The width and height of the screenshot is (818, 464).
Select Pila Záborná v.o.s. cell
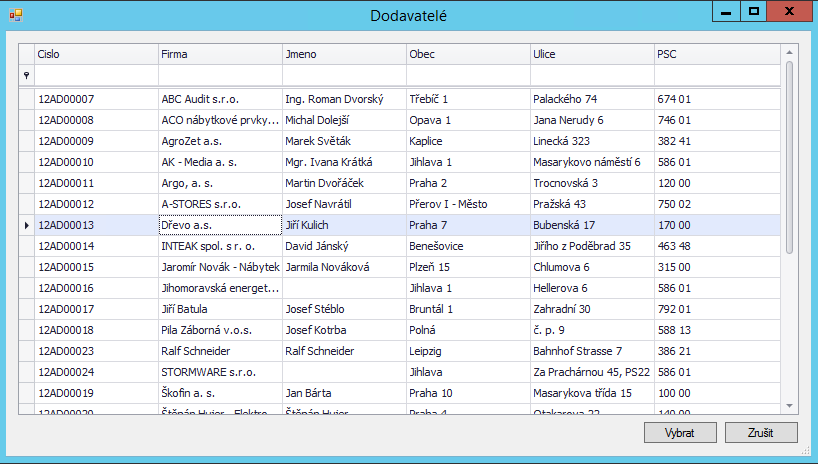coord(220,330)
